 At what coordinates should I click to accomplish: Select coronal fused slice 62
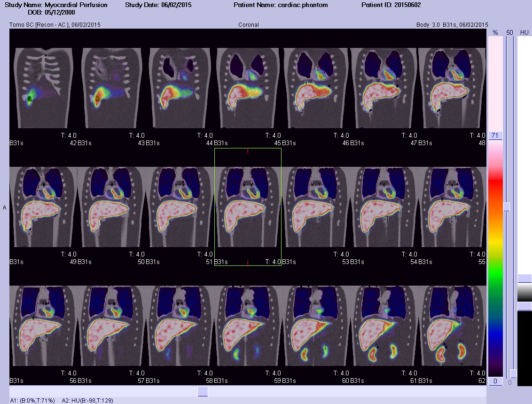point(452,326)
